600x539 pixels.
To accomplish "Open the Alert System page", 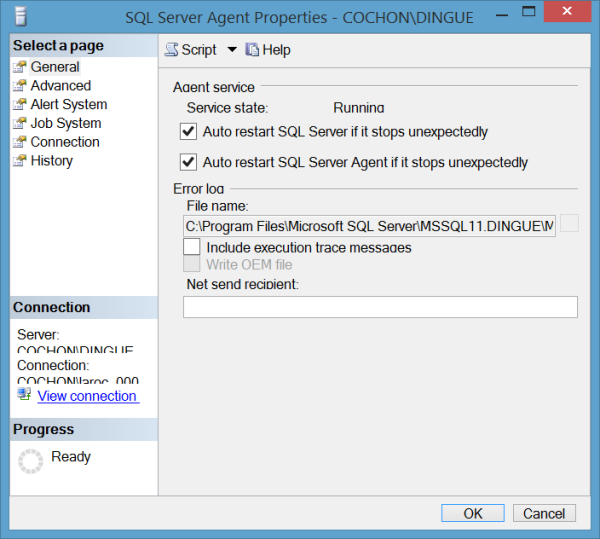I will tap(69, 104).
